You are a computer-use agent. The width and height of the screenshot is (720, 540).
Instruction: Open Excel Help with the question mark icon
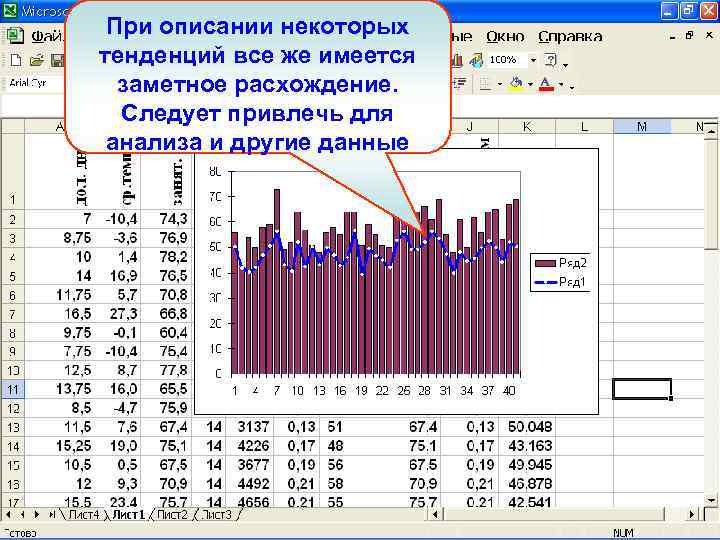pyautogui.click(x=550, y=60)
